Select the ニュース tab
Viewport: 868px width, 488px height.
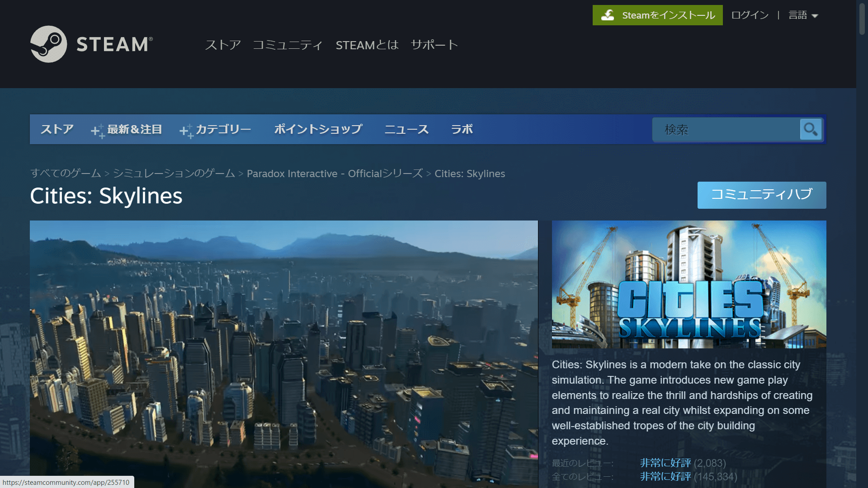406,130
